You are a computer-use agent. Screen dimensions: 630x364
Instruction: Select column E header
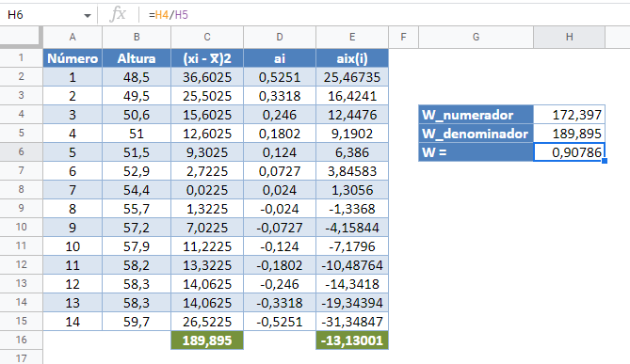click(352, 38)
